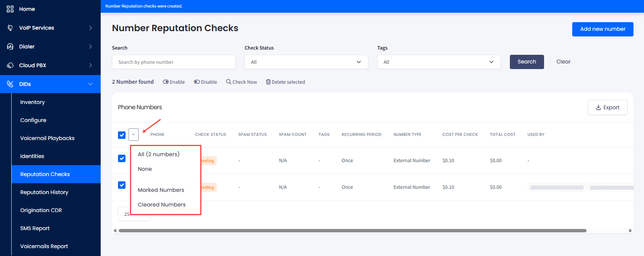Image resolution: width=644 pixels, height=256 pixels.
Task: Click the horizontal table scrollbar
Action: pos(352,230)
